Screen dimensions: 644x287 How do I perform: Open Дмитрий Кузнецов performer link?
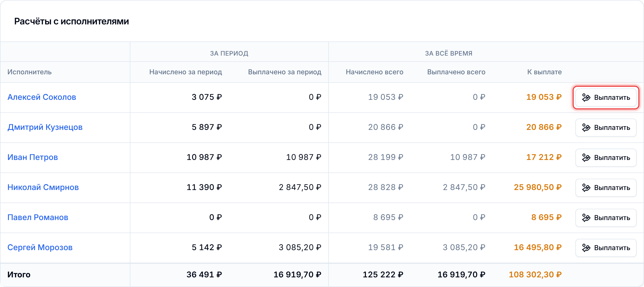click(45, 127)
